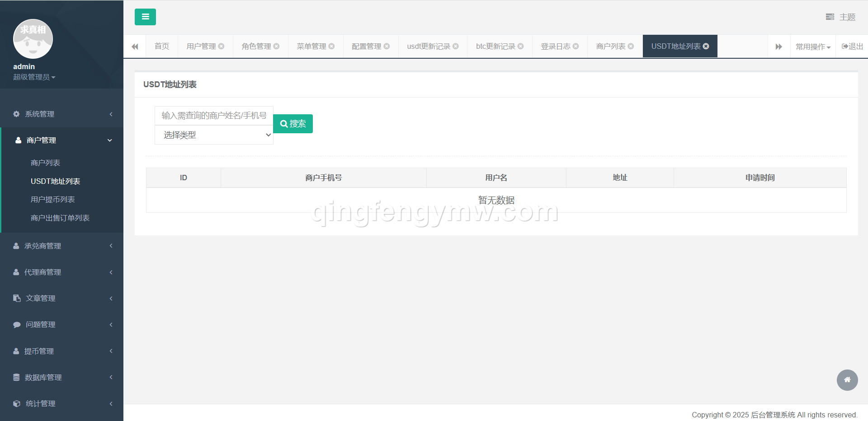Expand the 代理商管理 sidebar menu

click(x=62, y=272)
